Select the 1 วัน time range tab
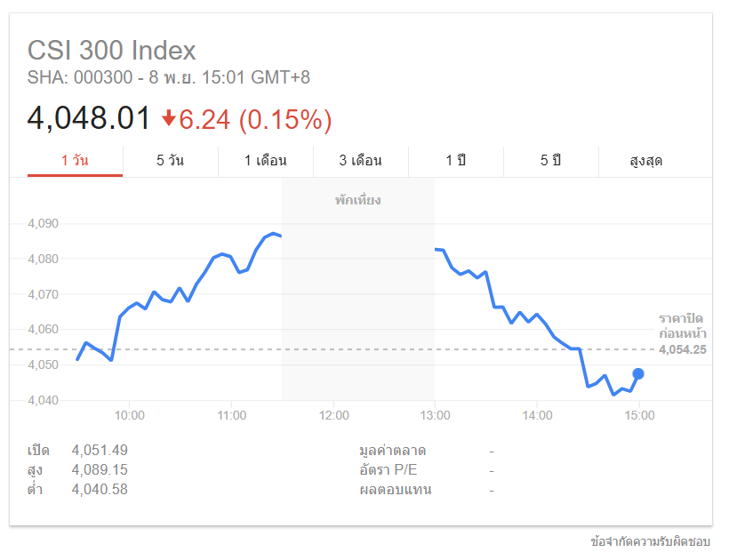The height and width of the screenshot is (560, 729). (x=76, y=161)
